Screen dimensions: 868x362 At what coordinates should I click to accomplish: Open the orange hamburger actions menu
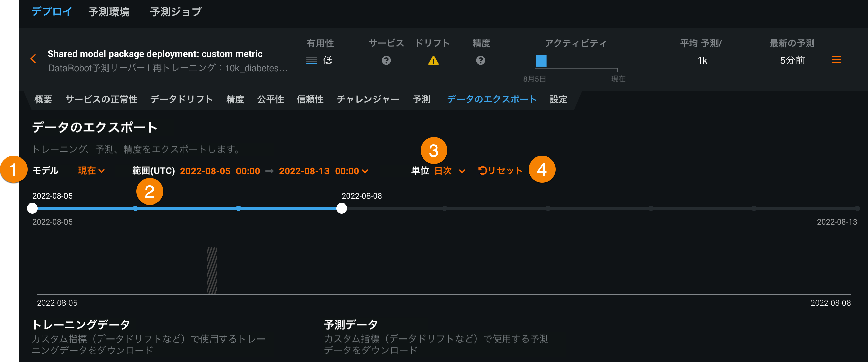click(x=836, y=60)
